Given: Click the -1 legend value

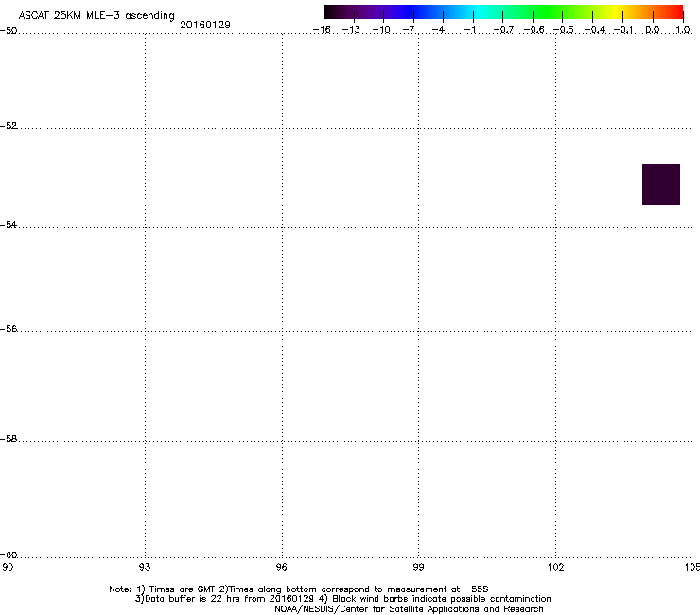Looking at the screenshot, I should tap(469, 30).
